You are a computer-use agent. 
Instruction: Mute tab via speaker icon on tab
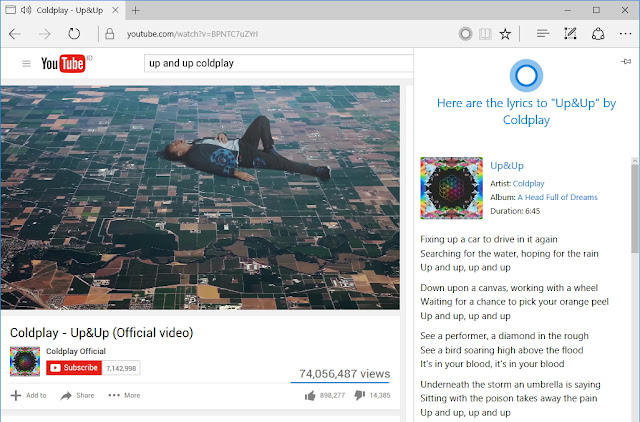[26, 10]
